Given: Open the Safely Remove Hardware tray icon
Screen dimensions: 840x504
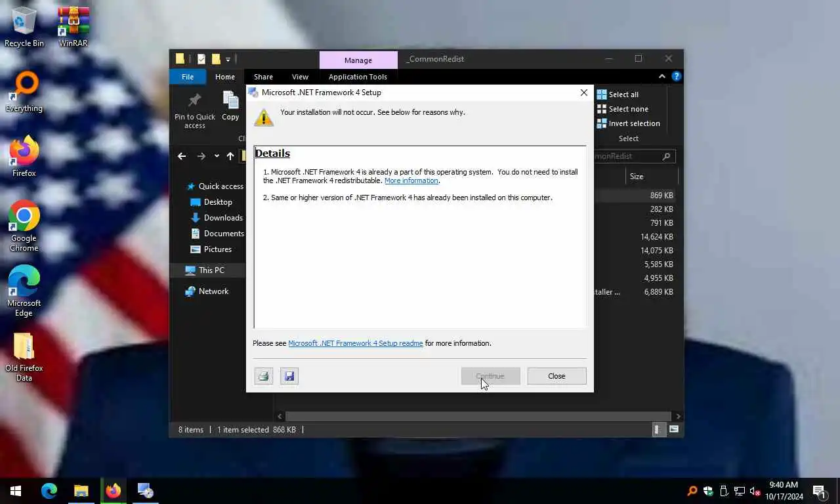Looking at the screenshot, I should 724,491.
